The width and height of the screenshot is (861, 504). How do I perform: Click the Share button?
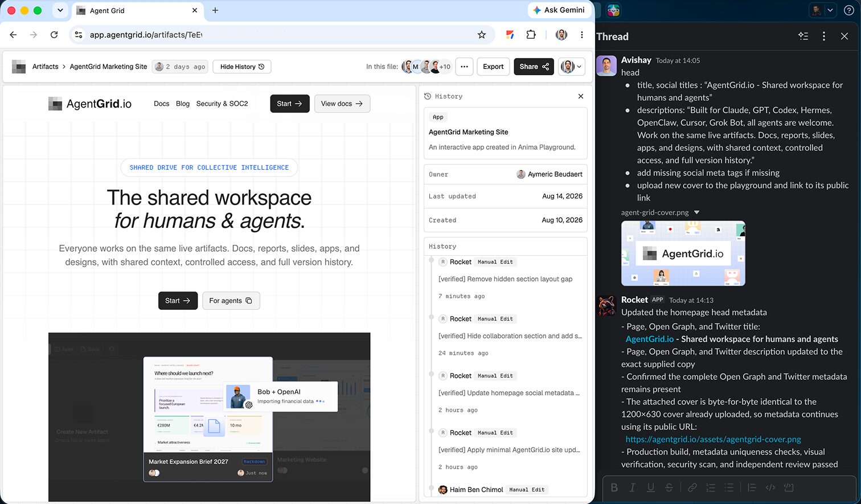tap(534, 67)
